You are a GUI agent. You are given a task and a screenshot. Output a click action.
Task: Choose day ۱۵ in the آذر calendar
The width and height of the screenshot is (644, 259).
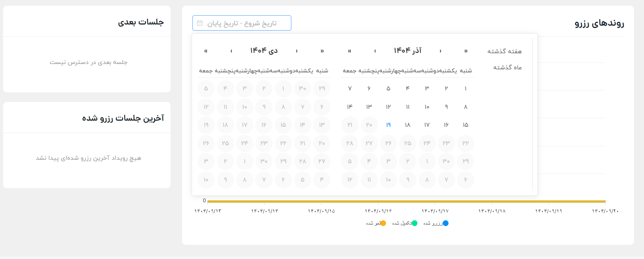465,125
